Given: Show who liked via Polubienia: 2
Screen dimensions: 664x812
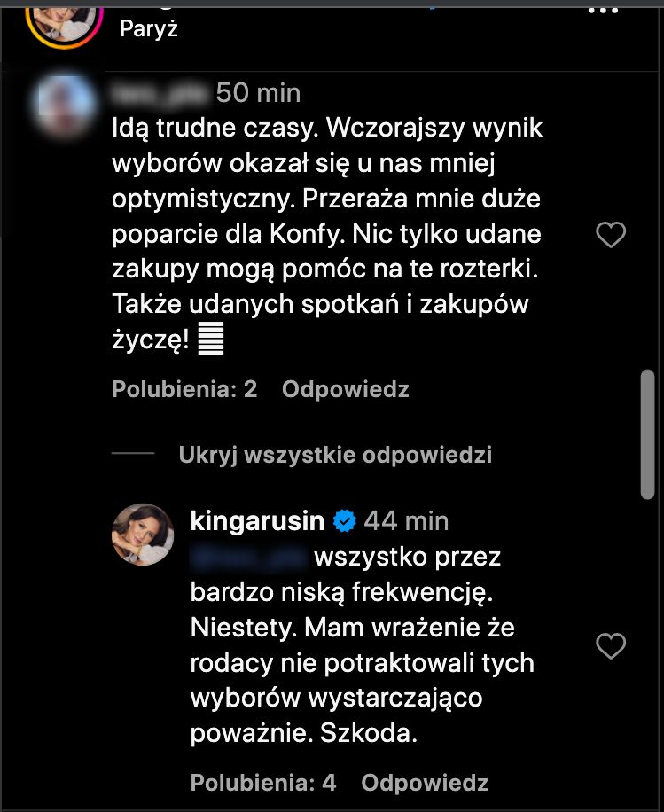Looking at the screenshot, I should tap(184, 389).
